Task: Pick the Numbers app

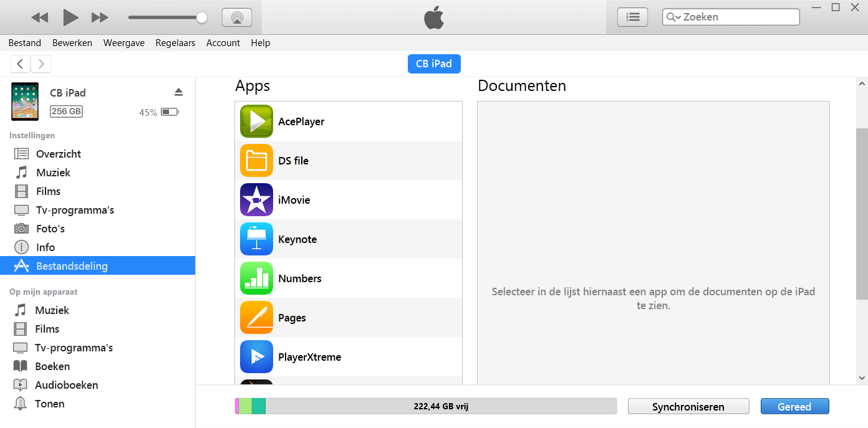Action: [x=300, y=278]
